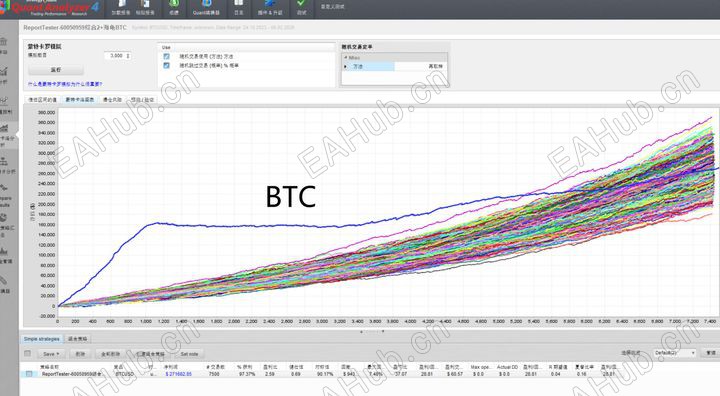Click the Quant Analyzer 4 logo
This screenshot has width=720, height=396.
[50, 8]
